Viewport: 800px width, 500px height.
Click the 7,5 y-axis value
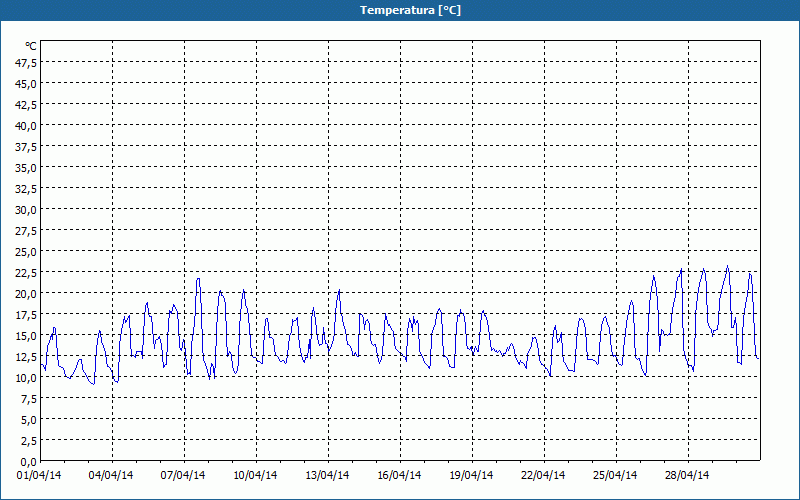click(29, 399)
